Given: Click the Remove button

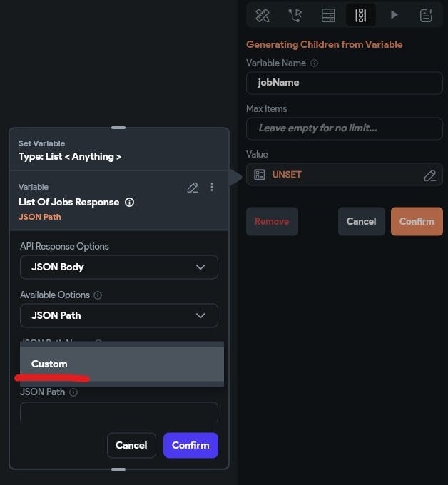Looking at the screenshot, I should click(272, 222).
